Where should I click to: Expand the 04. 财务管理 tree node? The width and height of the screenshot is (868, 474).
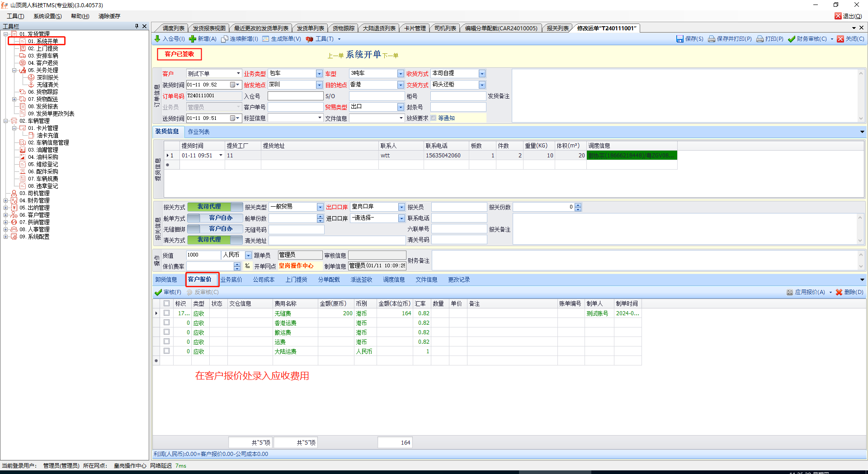(6, 200)
